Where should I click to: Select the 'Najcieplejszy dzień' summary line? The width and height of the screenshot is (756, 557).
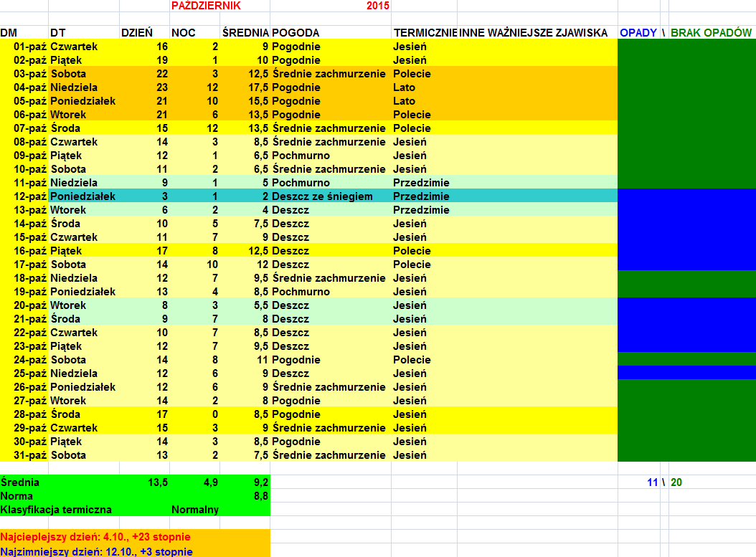95,537
